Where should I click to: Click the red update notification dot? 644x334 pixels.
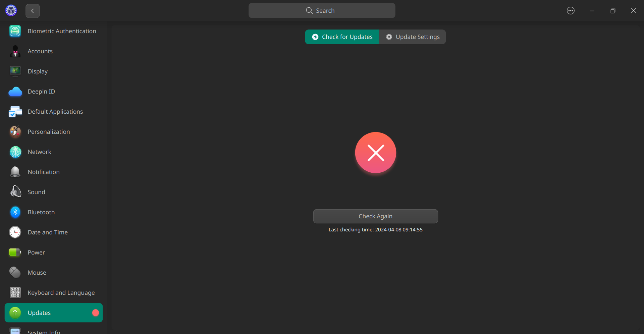point(96,313)
